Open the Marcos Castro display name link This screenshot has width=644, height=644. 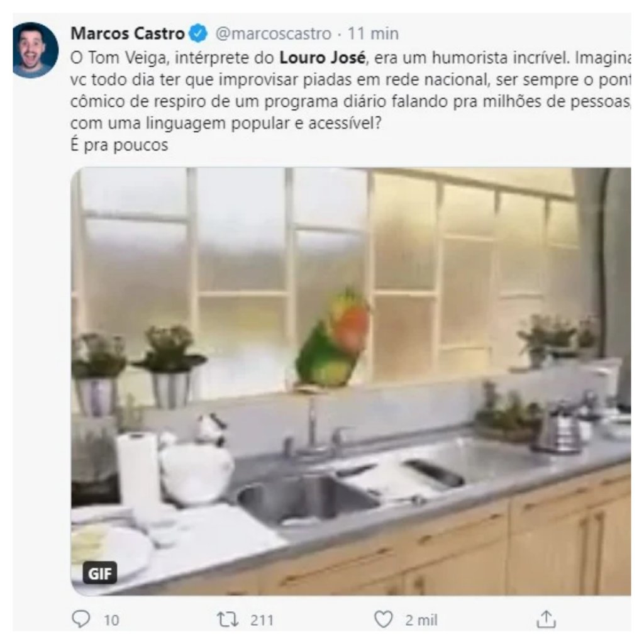pyautogui.click(x=127, y=34)
